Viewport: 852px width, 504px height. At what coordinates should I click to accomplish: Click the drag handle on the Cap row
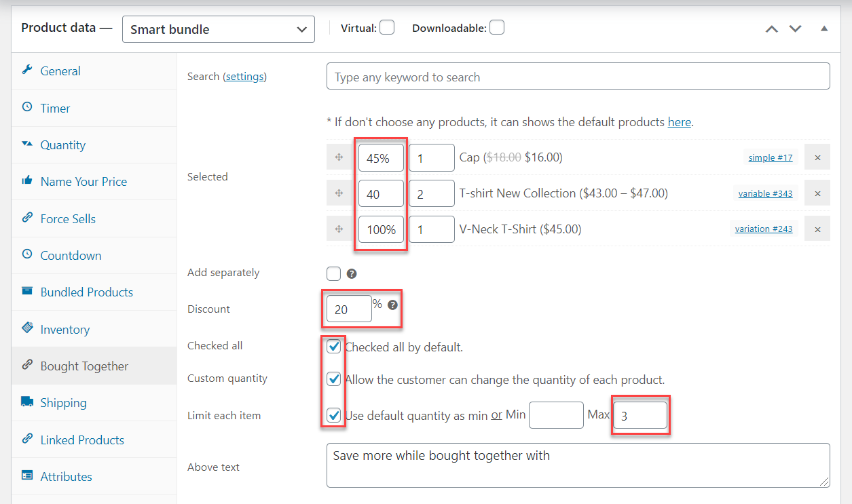339,157
